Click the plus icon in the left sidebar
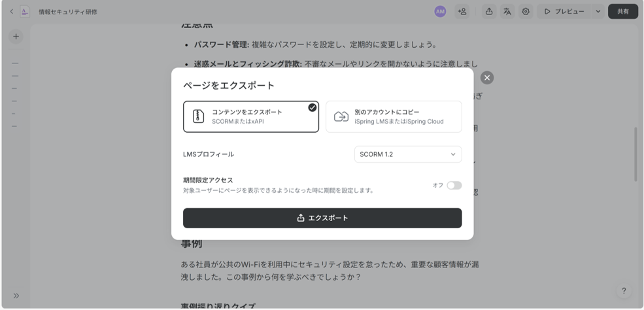The height and width of the screenshot is (310, 644). coord(16,37)
